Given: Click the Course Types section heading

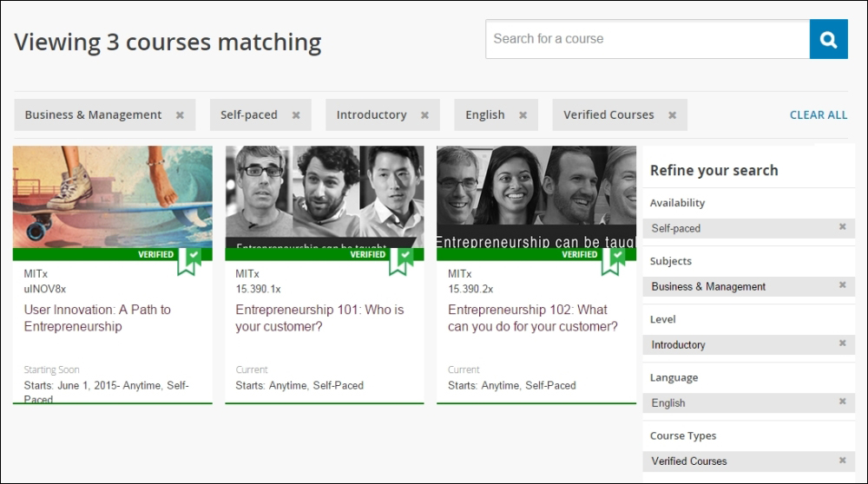Looking at the screenshot, I should (682, 436).
